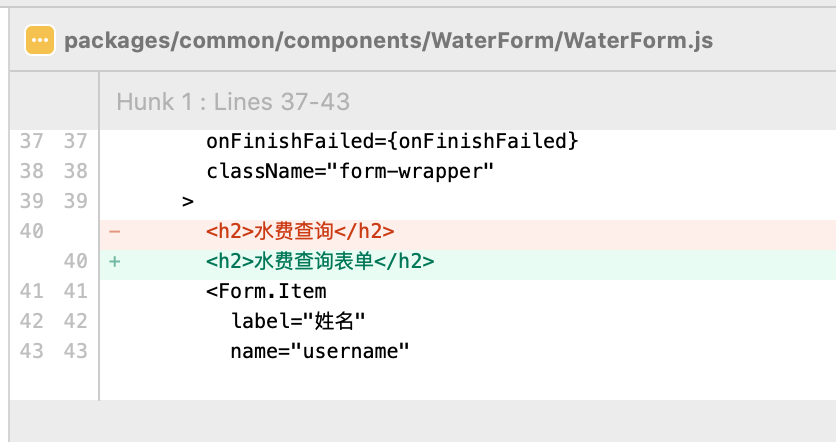Click line number 37 in the gutter

click(53, 141)
